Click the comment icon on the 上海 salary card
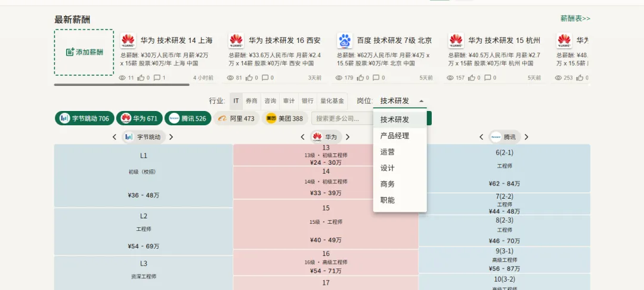 coord(157,78)
